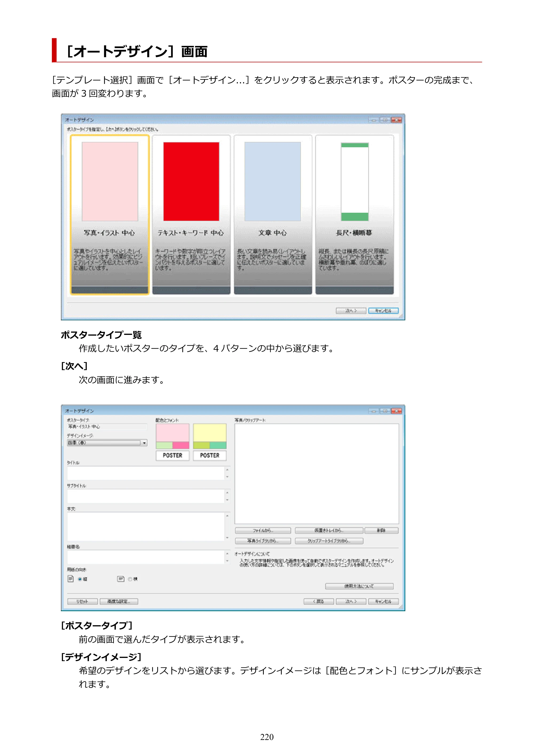
Task: Select the pink 配色とフォント color sample
Action: (172, 436)
